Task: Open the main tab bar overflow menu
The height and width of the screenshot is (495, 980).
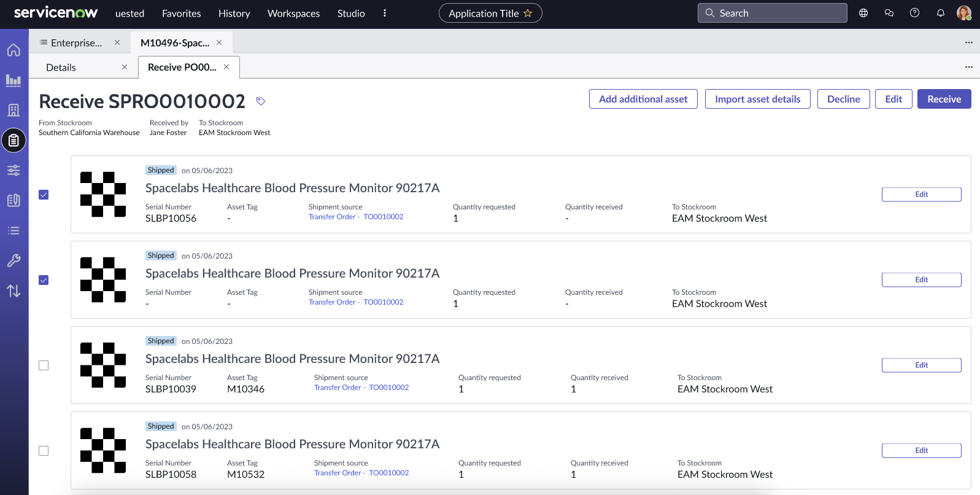Action: tap(969, 42)
